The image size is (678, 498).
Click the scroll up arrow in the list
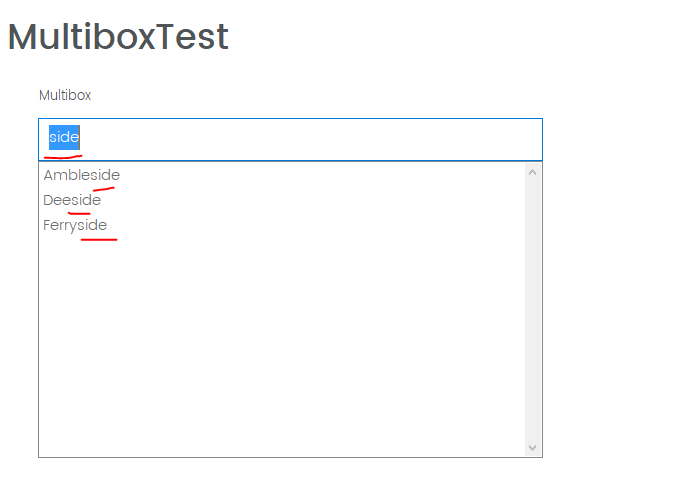[x=533, y=172]
